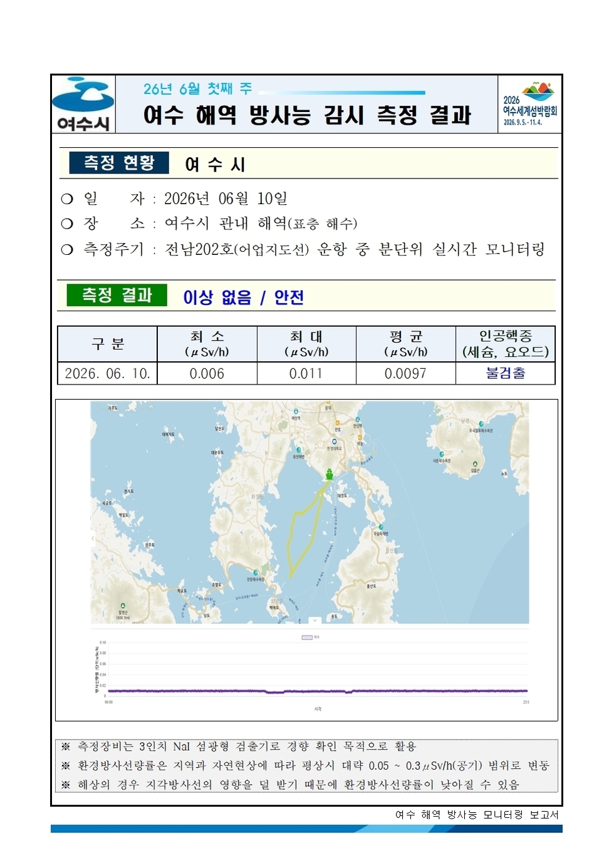Screen dimensions: 614x868
Task: Click the 2026 여수세계섬박람회 expo logo
Action: pyautogui.click(x=529, y=104)
